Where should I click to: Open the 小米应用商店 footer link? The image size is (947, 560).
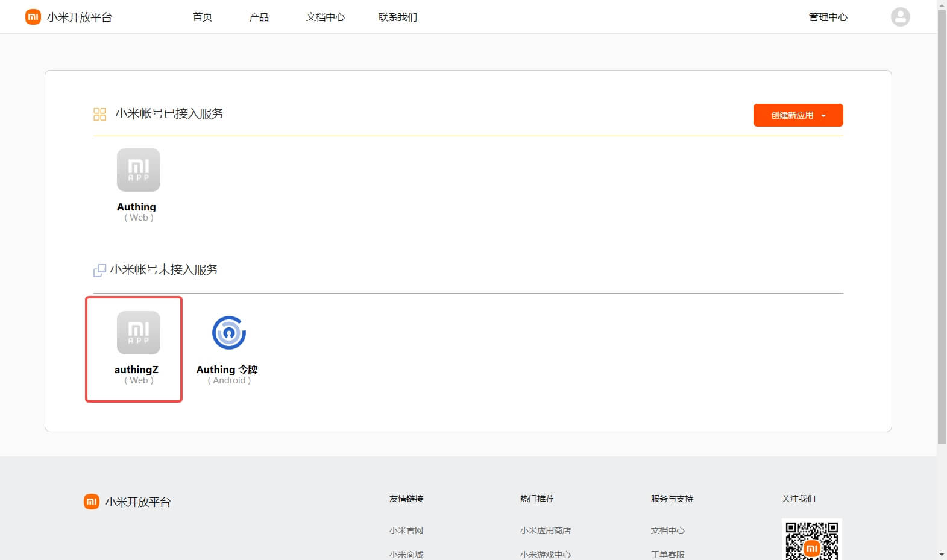tap(545, 530)
